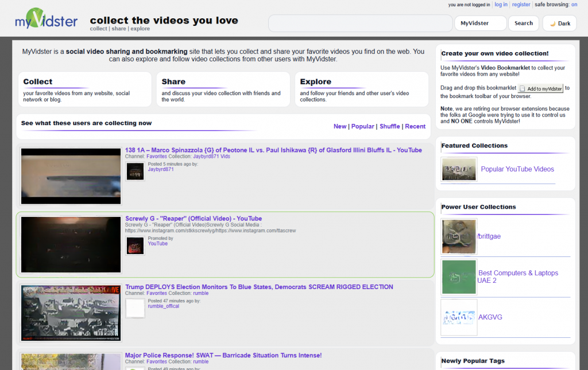
Task: Open the Screwly G Reaper thumbnail
Action: [71, 244]
